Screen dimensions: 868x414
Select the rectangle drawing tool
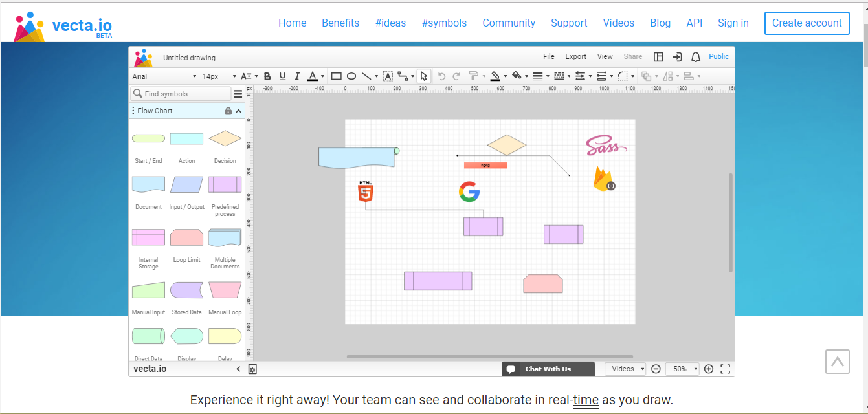click(x=337, y=76)
